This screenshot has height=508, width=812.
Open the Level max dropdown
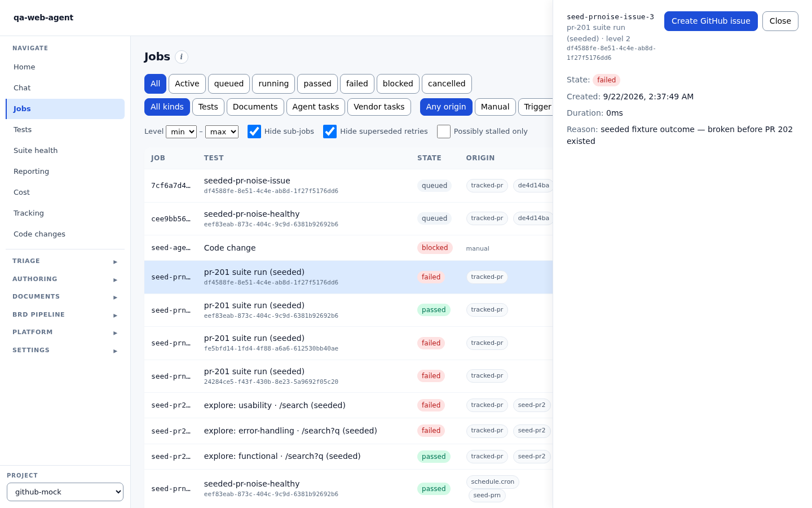point(222,132)
